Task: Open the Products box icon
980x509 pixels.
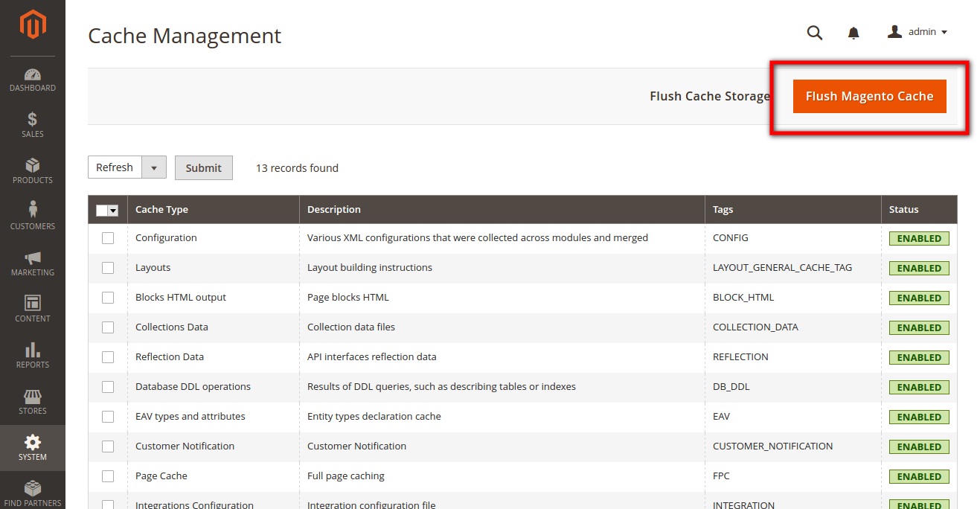Action: click(x=33, y=166)
